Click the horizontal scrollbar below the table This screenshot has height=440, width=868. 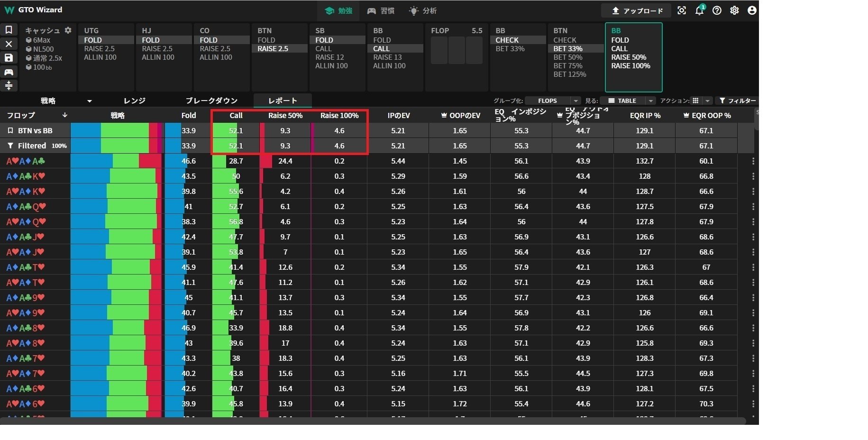pos(374,421)
